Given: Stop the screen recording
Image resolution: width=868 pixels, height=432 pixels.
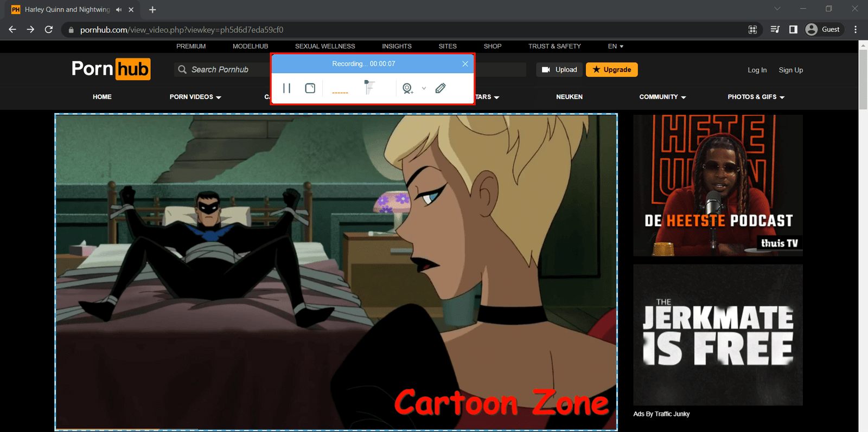Looking at the screenshot, I should (x=310, y=88).
